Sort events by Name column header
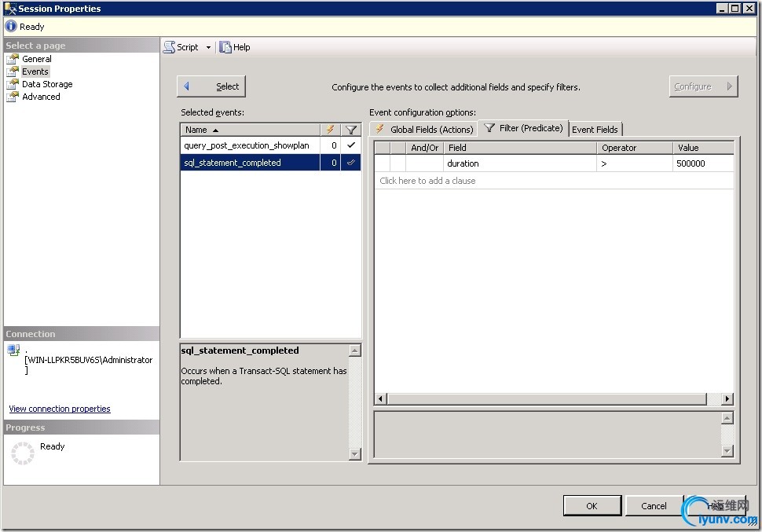Image resolution: width=762 pixels, height=532 pixels. (x=250, y=130)
